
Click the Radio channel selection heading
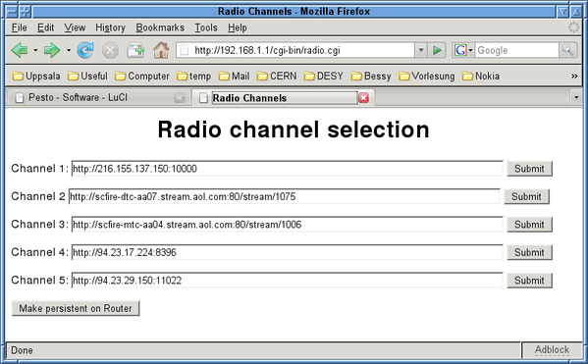click(294, 130)
